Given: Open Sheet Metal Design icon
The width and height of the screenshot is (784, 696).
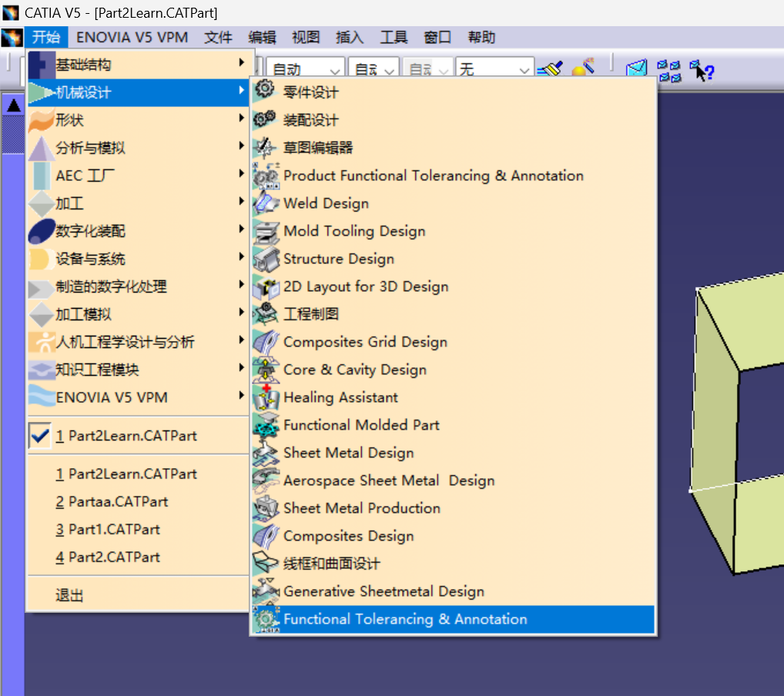Looking at the screenshot, I should point(265,453).
